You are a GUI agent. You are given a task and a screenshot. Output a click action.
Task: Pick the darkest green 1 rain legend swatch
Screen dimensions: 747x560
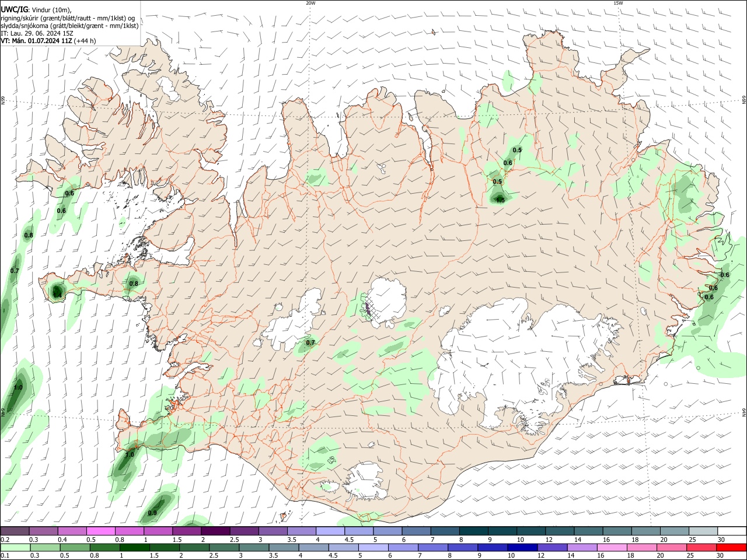pos(134,547)
